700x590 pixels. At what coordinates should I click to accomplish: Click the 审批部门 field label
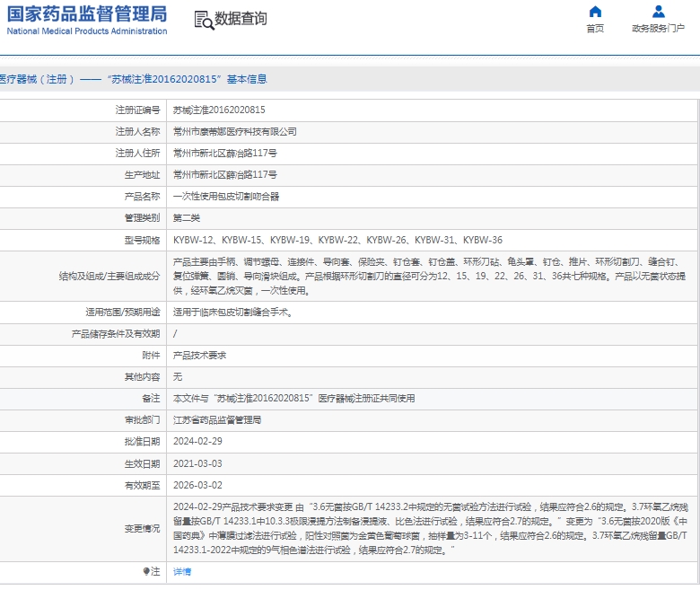coord(142,420)
